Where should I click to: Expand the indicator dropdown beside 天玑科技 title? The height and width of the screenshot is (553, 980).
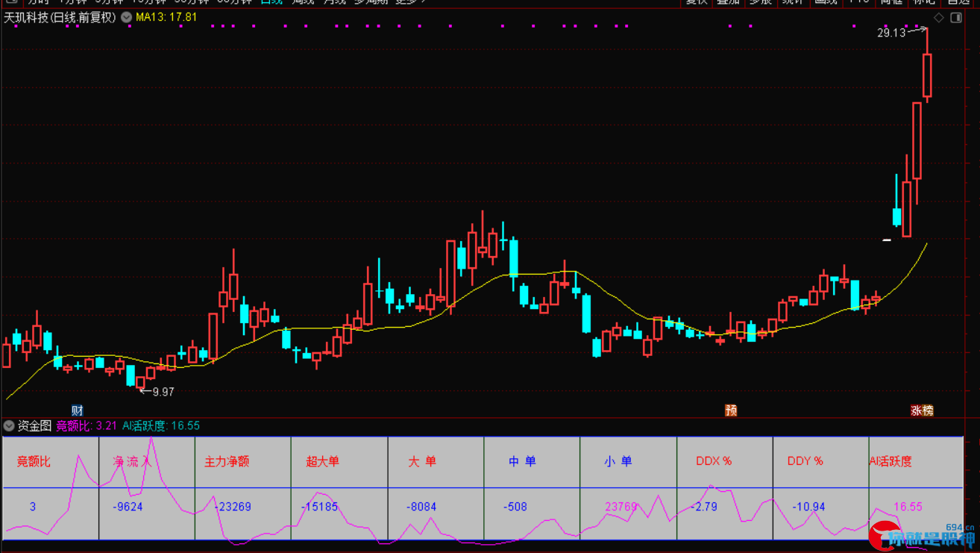(126, 17)
